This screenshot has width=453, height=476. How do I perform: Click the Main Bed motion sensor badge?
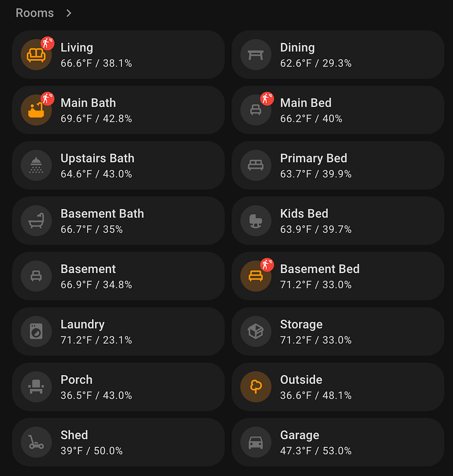(267, 99)
